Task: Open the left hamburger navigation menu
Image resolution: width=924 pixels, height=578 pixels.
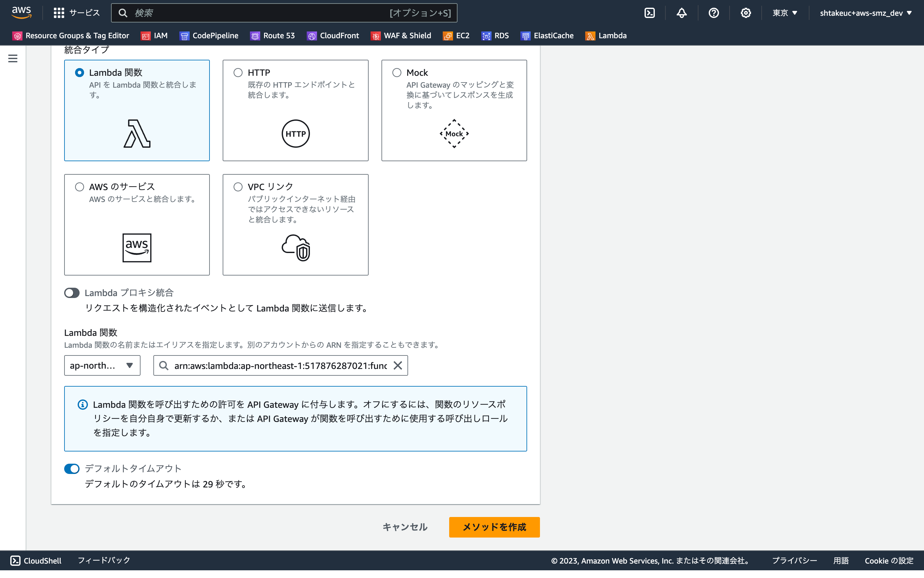Action: (x=13, y=58)
